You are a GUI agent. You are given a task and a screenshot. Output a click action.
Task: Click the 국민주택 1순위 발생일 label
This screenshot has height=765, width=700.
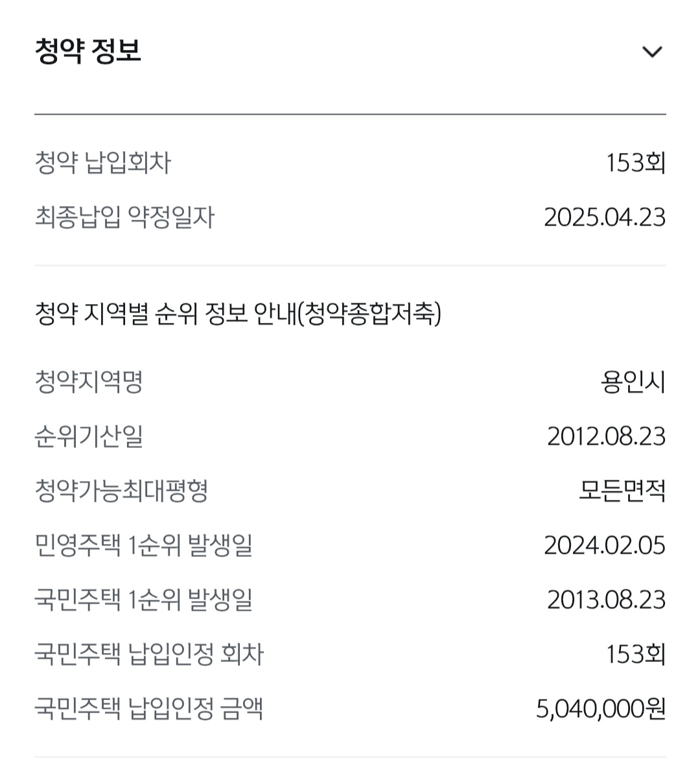(143, 600)
